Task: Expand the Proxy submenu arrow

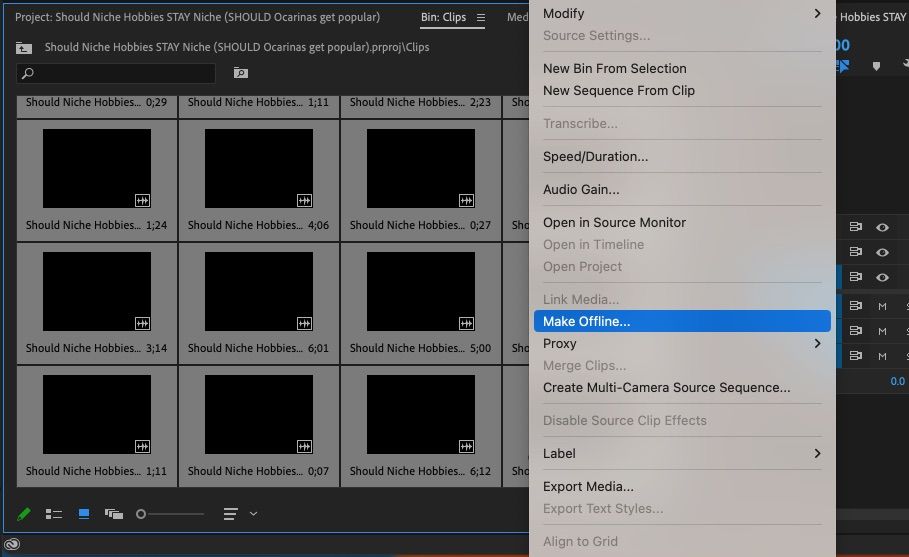Action: (x=817, y=344)
